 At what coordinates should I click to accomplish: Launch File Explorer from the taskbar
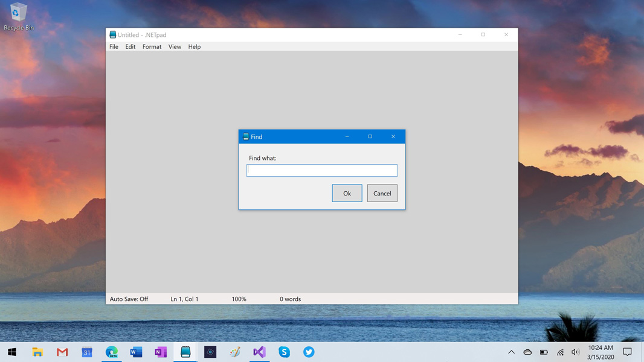(37, 352)
